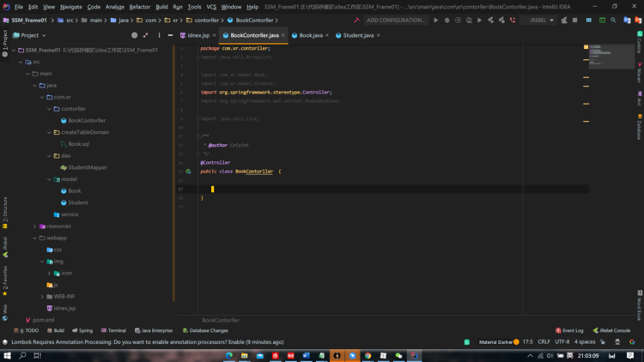Toggle the Chinese/English input method indicator
The width and height of the screenshot is (644, 362).
pos(569,355)
